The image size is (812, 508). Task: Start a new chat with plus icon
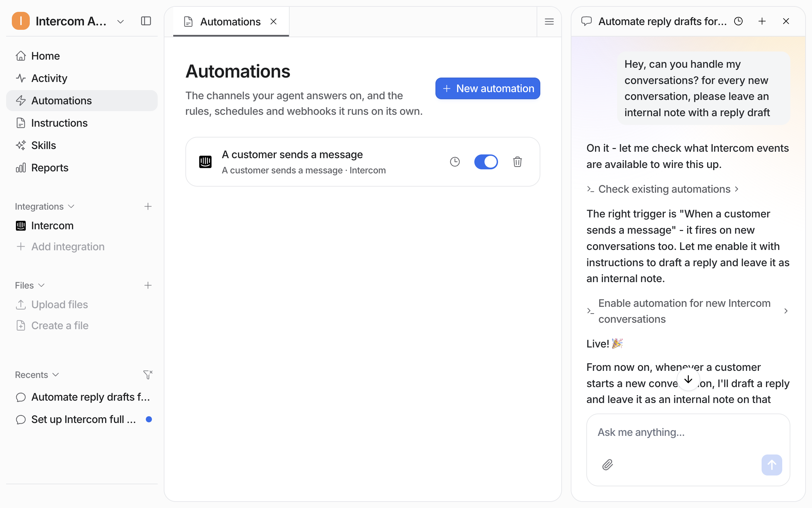tap(762, 21)
